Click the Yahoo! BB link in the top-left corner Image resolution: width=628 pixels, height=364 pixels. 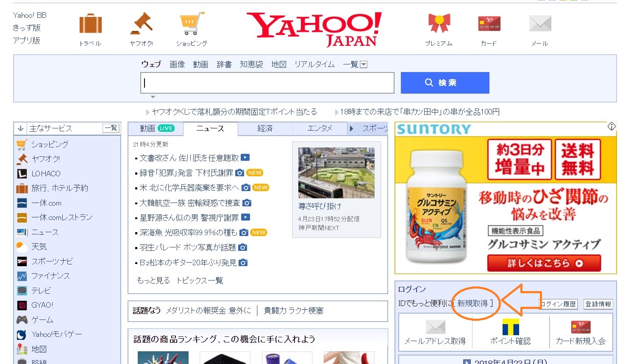point(30,15)
